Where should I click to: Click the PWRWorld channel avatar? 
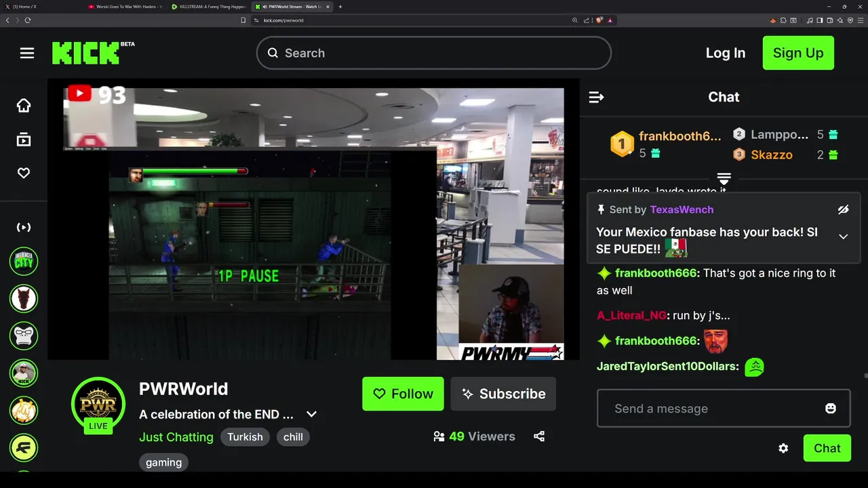(98, 405)
